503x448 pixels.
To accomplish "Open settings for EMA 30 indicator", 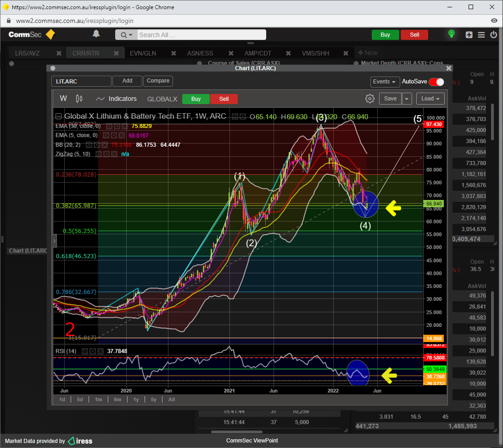I will tap(117, 126).
